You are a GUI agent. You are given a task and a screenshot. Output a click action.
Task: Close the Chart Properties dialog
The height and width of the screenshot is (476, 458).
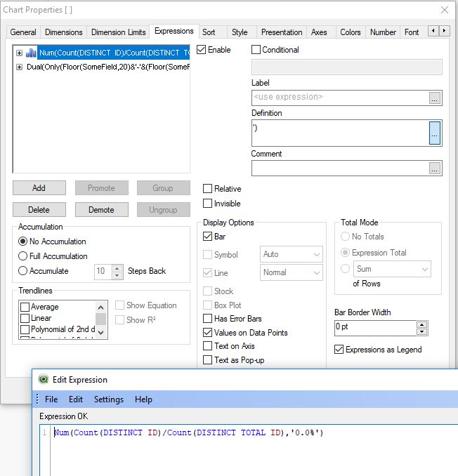coord(444,10)
